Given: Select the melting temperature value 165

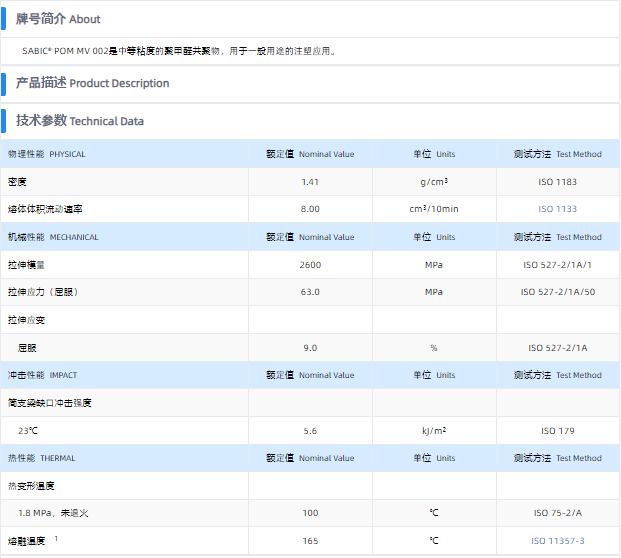Looking at the screenshot, I should click(310, 541).
